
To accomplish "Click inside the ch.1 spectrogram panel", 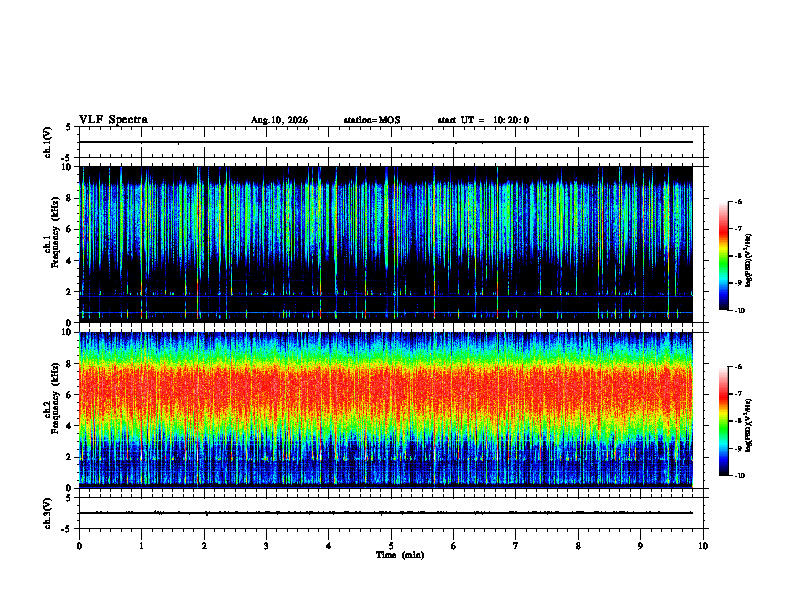I will tap(386, 244).
